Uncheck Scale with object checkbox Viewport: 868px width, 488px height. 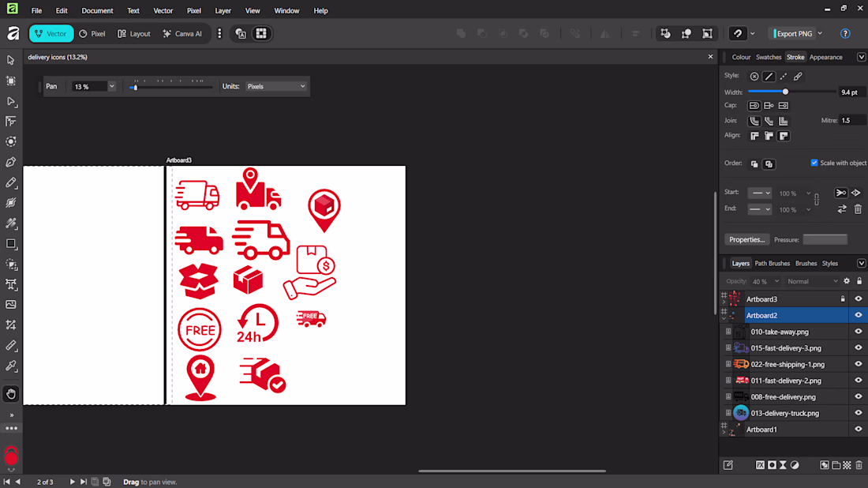pyautogui.click(x=814, y=163)
